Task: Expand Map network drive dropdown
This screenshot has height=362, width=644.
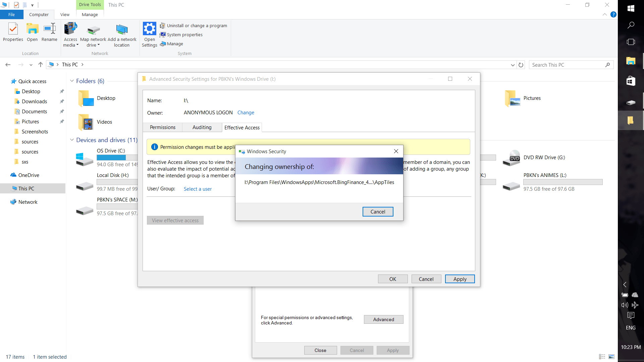Action: (98, 45)
